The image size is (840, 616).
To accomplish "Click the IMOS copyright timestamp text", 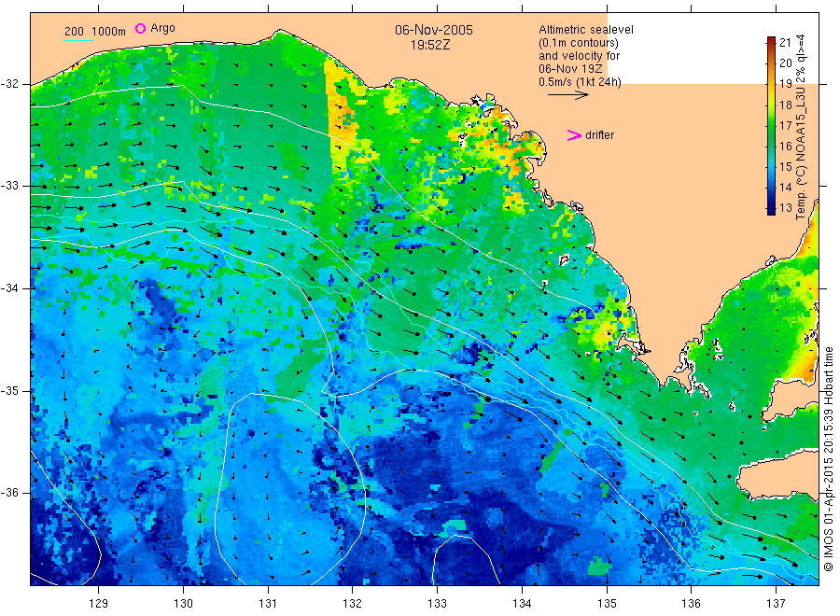I will 828,459.
